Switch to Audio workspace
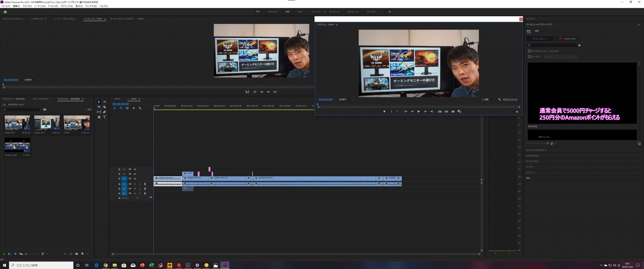 (x=334, y=12)
